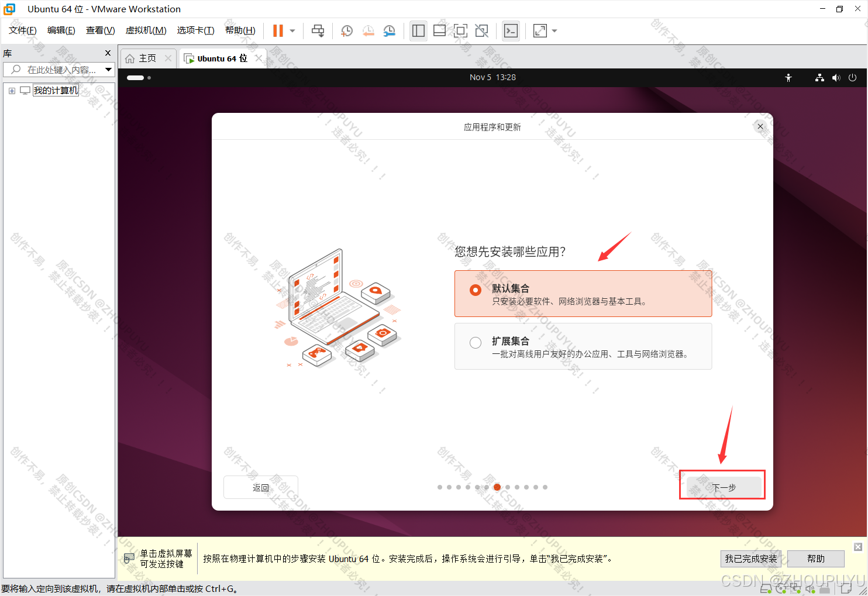Select 我的计算机 in the library tree
Screen dimensions: 868x596
[x=56, y=91]
